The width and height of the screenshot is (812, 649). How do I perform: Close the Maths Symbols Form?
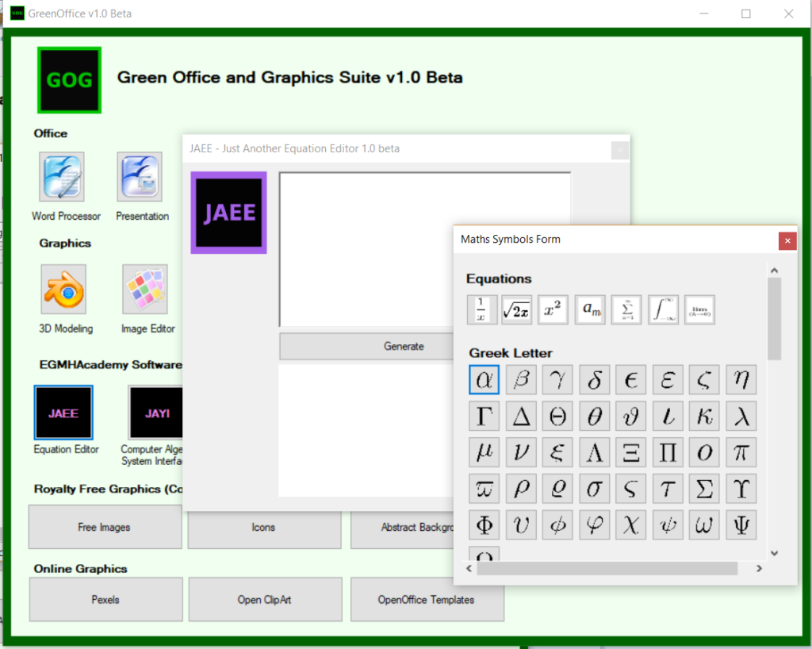787,241
